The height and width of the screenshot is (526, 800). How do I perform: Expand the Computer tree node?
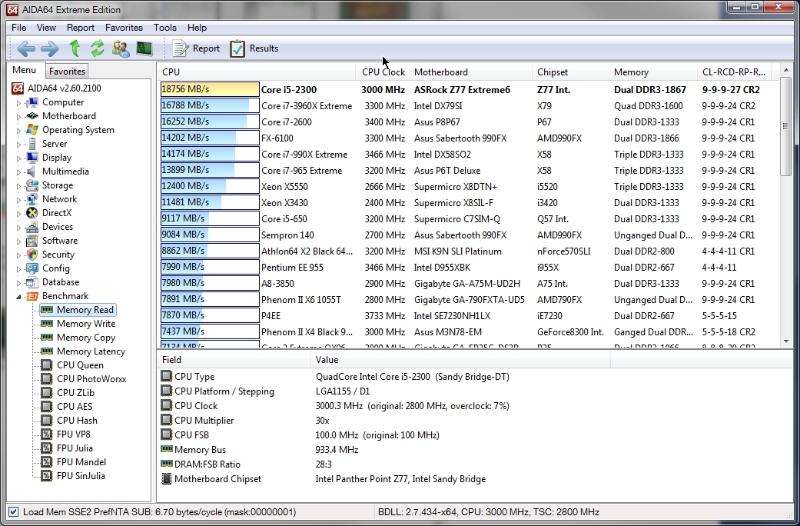tap(19, 102)
